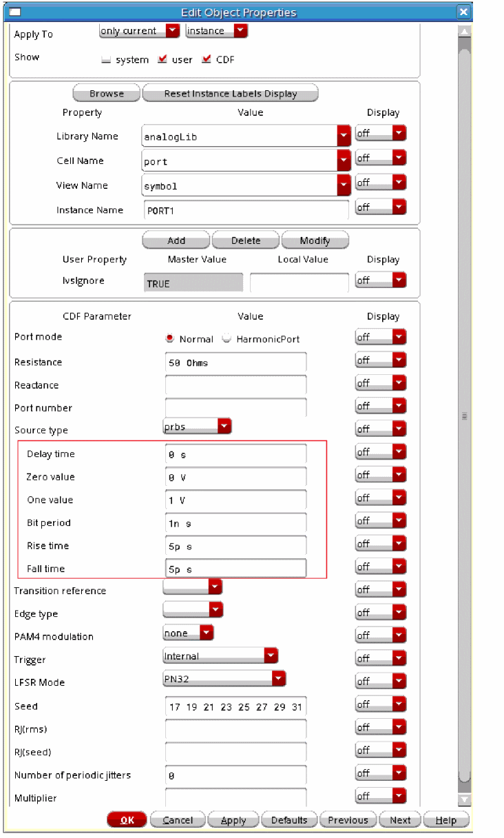504x838 pixels.
Task: Open the PAM4 modulation dropdown
Action: tap(189, 632)
